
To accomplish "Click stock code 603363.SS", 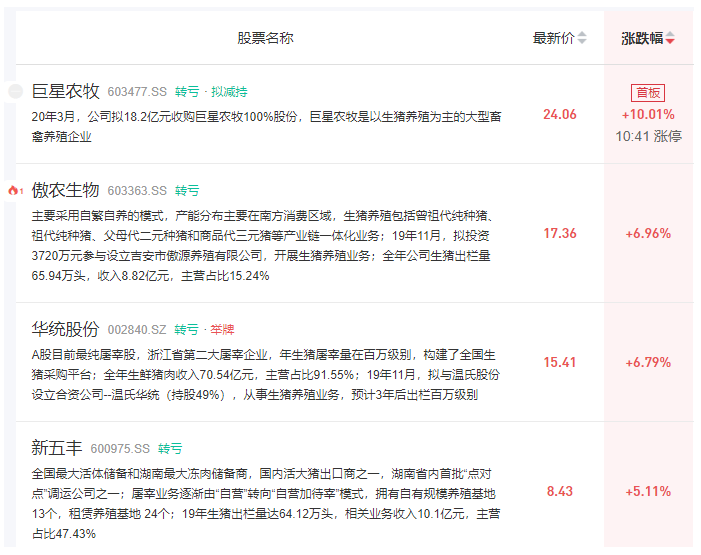I will [x=137, y=191].
